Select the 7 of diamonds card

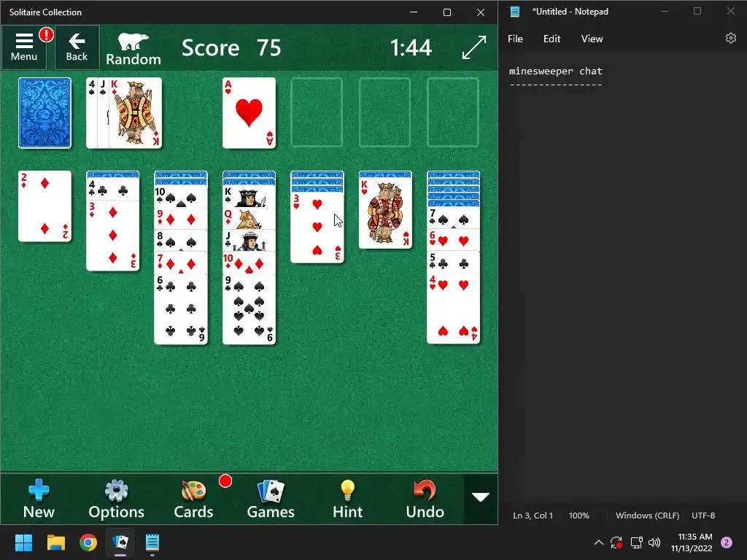click(x=181, y=262)
